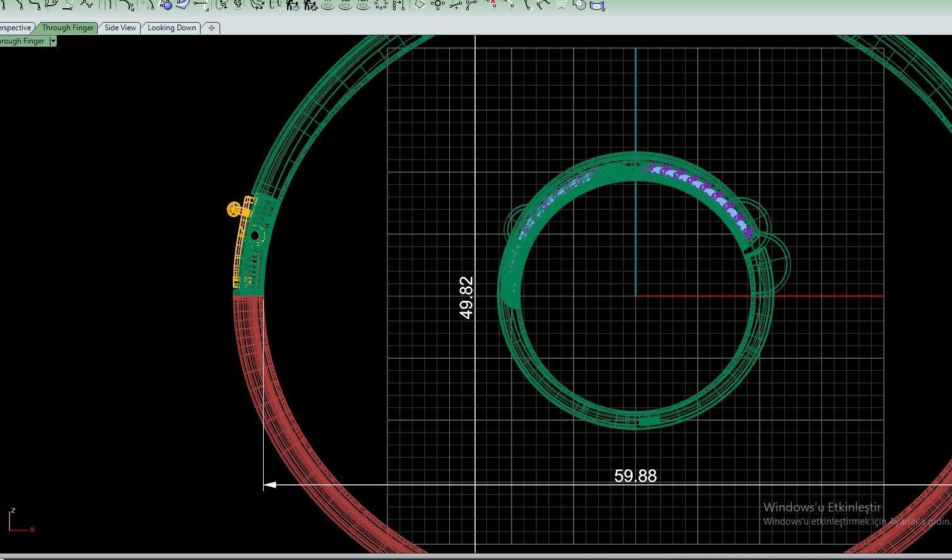This screenshot has width=952, height=560.
Task: Open the Perspective viewport tab
Action: coord(16,28)
